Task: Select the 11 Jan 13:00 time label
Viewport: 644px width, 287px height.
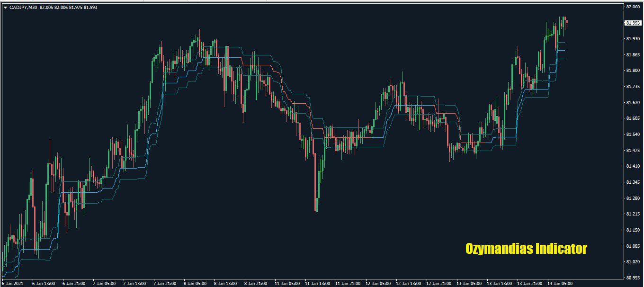Action: pos(317,284)
